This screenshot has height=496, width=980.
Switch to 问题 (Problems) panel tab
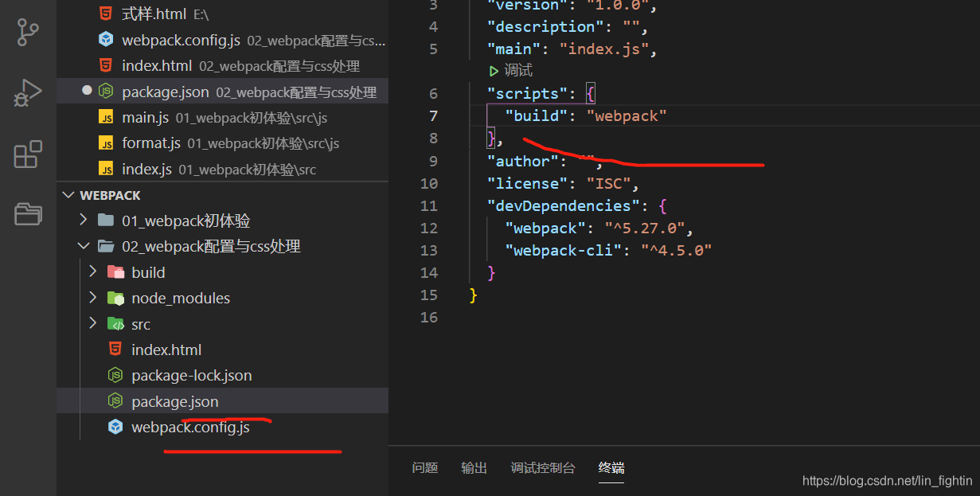425,468
